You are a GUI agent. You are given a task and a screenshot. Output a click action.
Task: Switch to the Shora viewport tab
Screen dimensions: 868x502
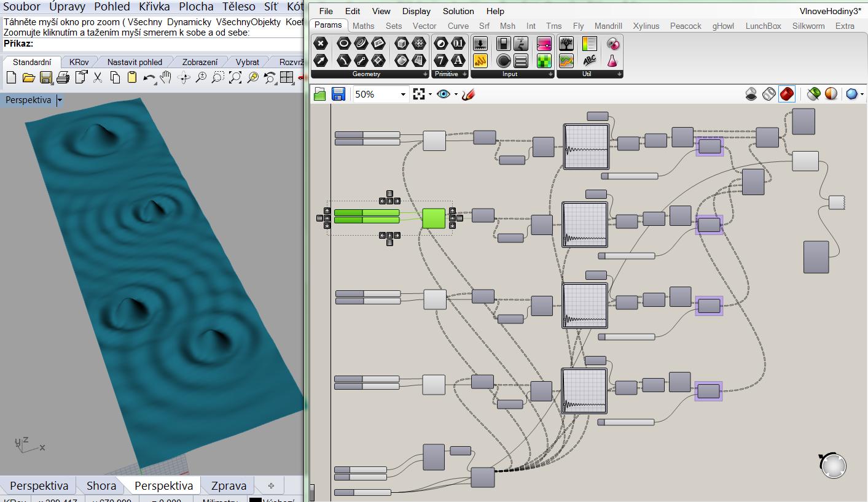coord(101,485)
